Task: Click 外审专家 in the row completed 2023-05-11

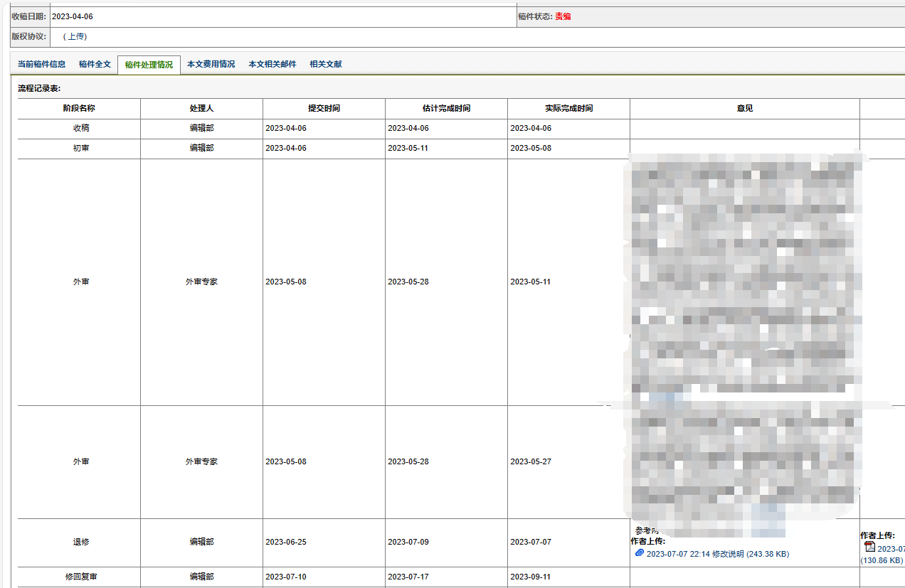Action: 201,282
